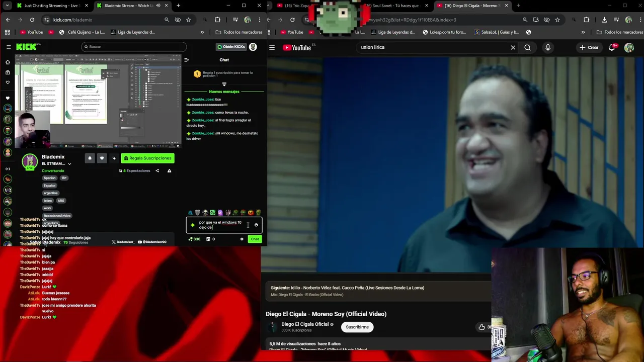Screen dimensions: 644x362
Task: Like the Moreno Soy video
Action: 481,327
